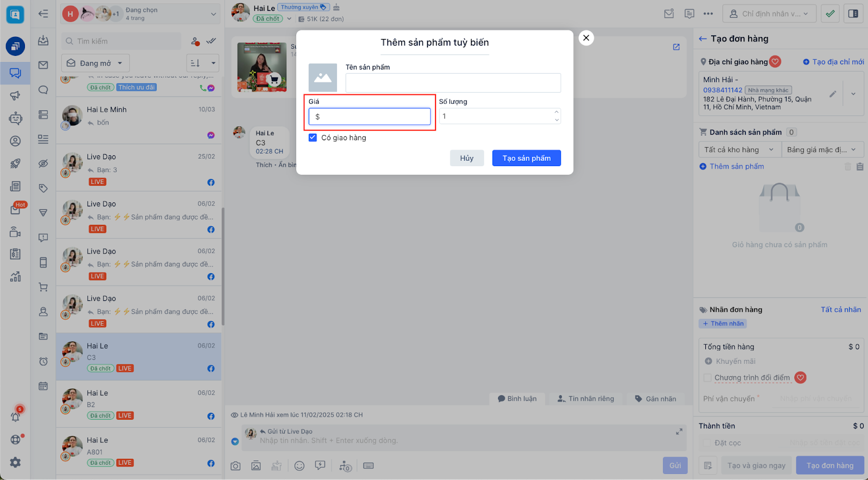The image size is (868, 480).
Task: Click the Tạo và giao ngay button
Action: [756, 465]
